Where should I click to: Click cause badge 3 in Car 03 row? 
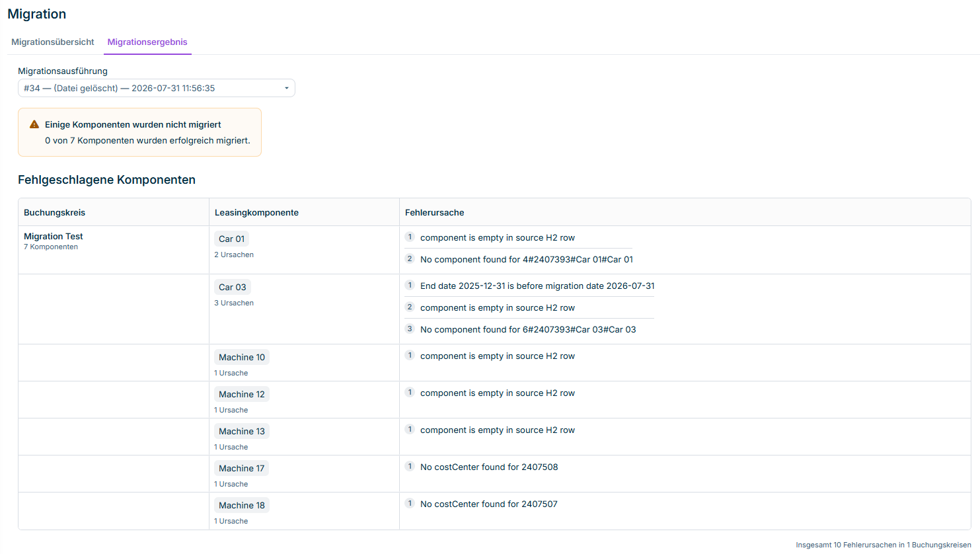pyautogui.click(x=410, y=329)
